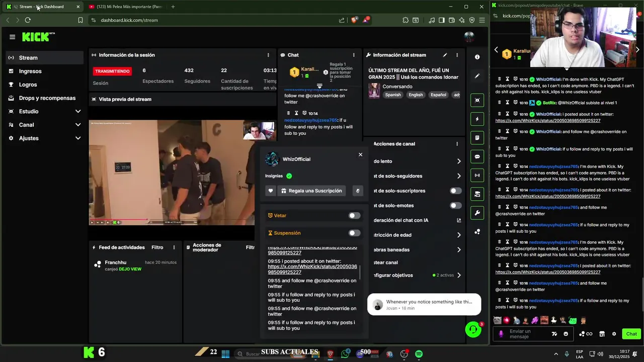This screenshot has height=362, width=644.
Task: Click the English stream tag
Action: click(416, 95)
